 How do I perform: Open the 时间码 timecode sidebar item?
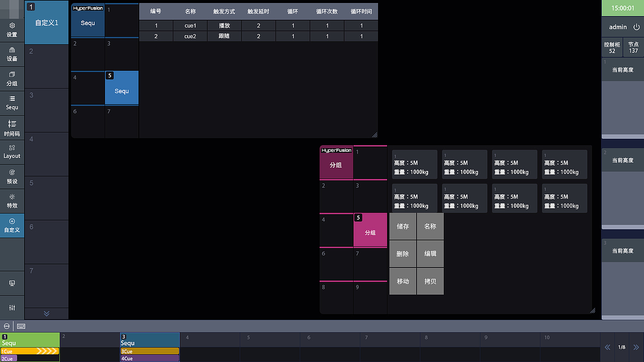tap(12, 128)
